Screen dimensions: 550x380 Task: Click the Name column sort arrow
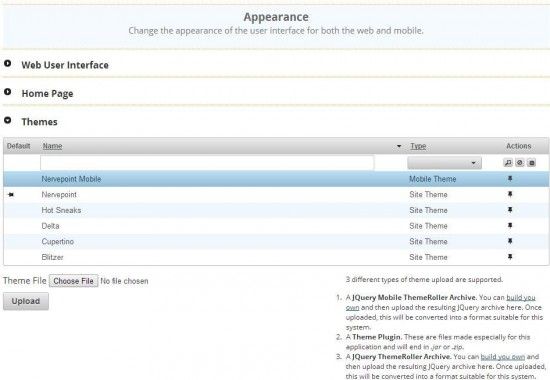399,146
